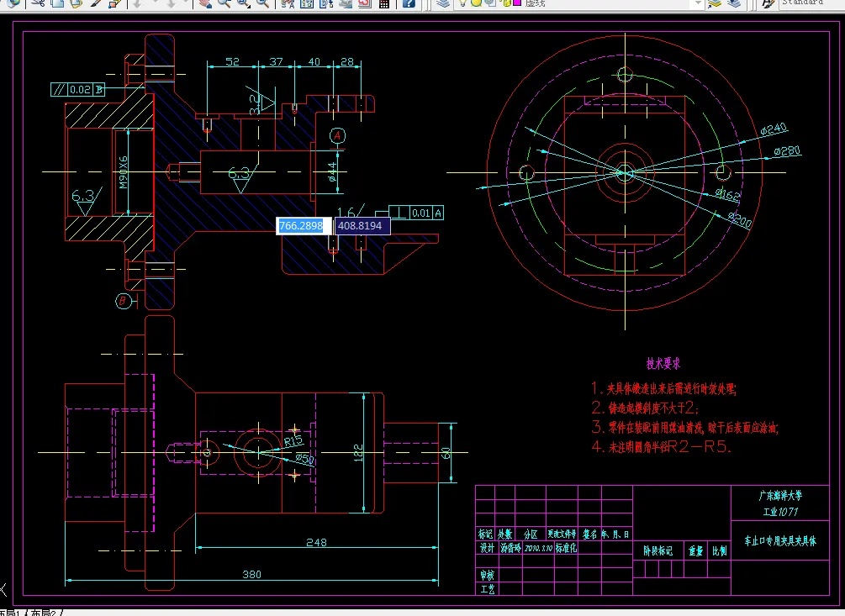The height and width of the screenshot is (616, 845).
Task: Click the 标准化 title block cell
Action: (x=566, y=548)
